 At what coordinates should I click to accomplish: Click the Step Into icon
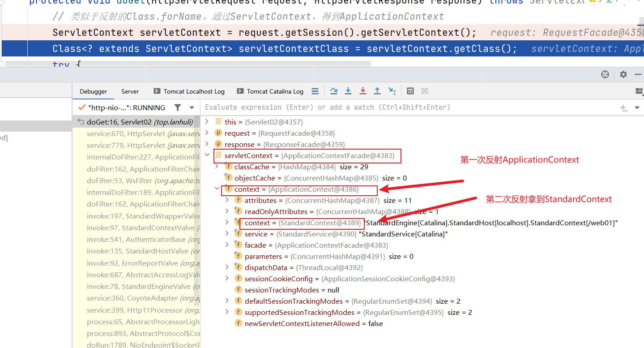[x=348, y=91]
